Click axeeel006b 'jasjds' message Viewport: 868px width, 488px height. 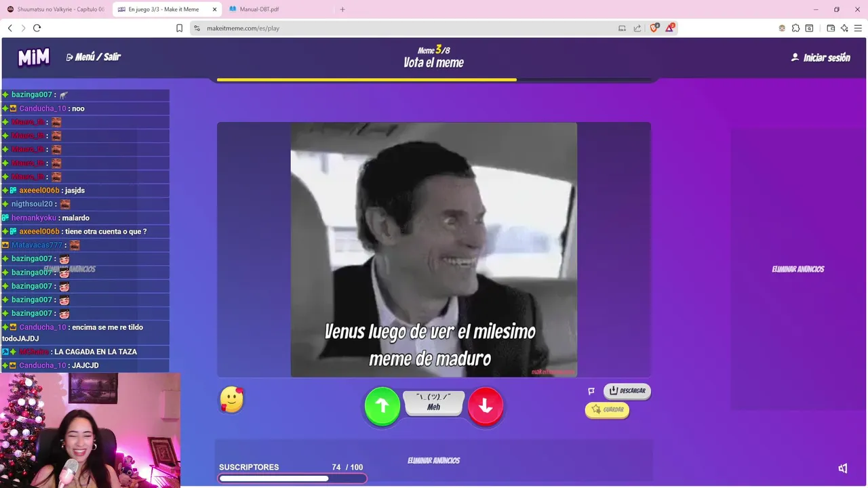point(75,190)
